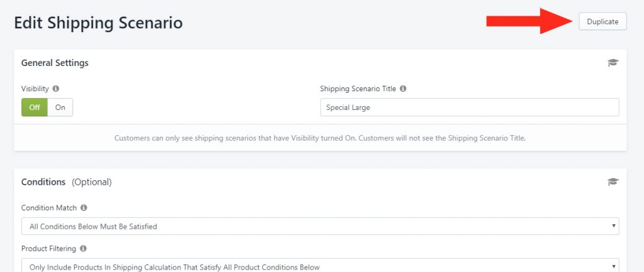Select the Conditions (Optional) section header
The image size is (644, 272).
pos(66,182)
